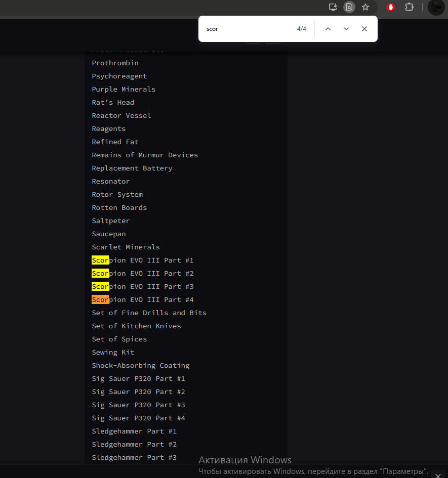Select "Scorpion EVO III Part #2"
Viewport: 448px width, 478px height.
pos(143,274)
